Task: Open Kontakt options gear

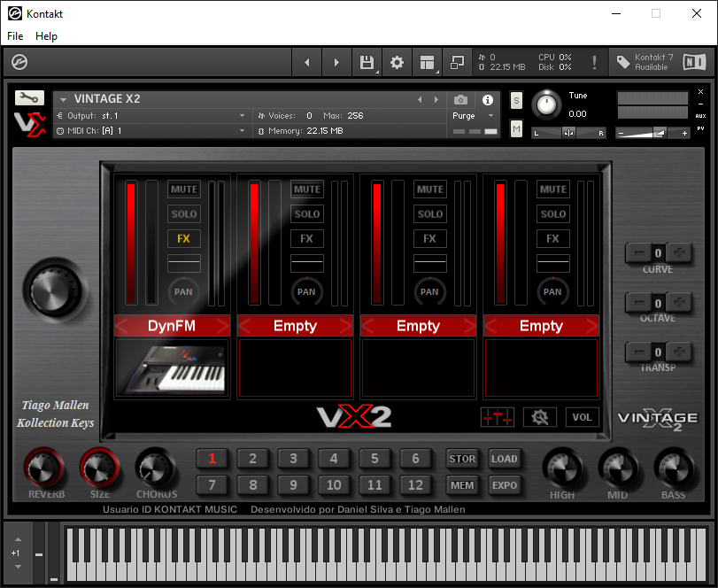Action: pyautogui.click(x=397, y=62)
